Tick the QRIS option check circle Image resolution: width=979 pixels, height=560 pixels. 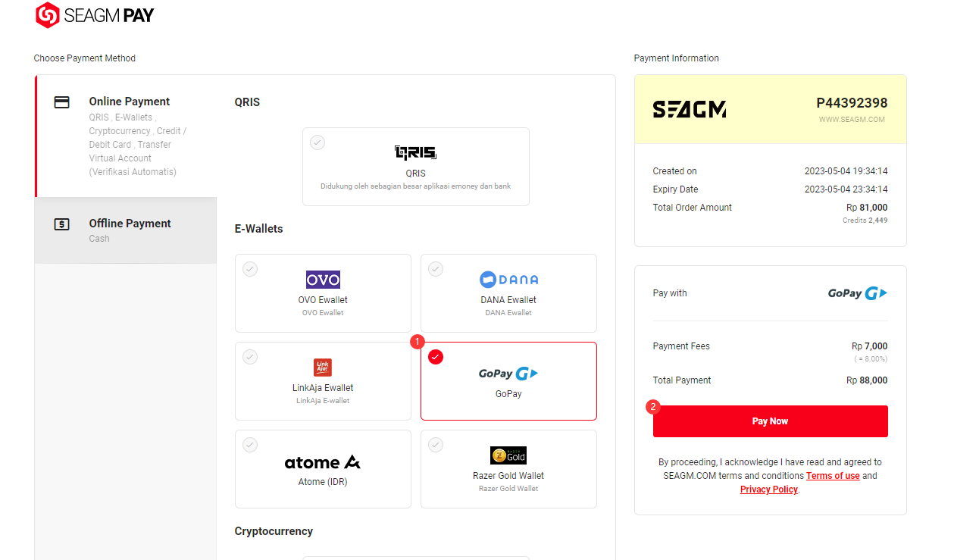coord(317,142)
